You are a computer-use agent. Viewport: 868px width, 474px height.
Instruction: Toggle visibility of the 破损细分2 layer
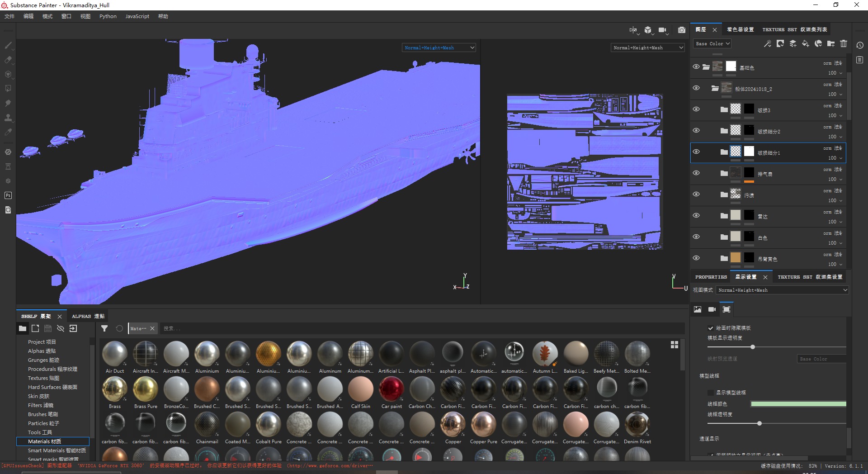(696, 130)
